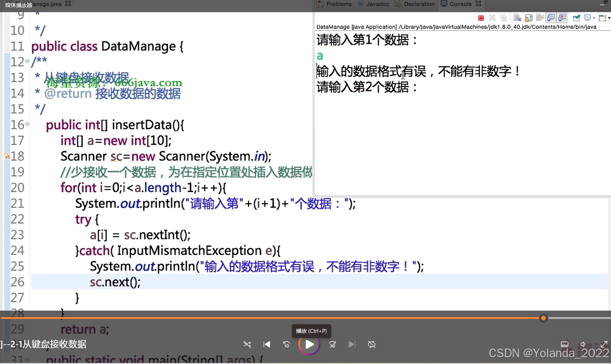Select the Console tab
Image resolution: width=611 pixels, height=364 pixels.
pyautogui.click(x=456, y=4)
